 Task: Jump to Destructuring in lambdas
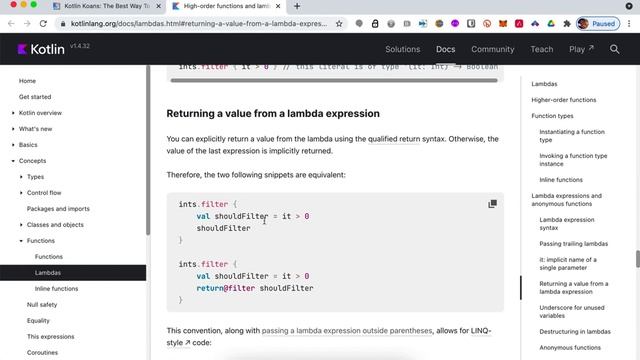(x=575, y=331)
